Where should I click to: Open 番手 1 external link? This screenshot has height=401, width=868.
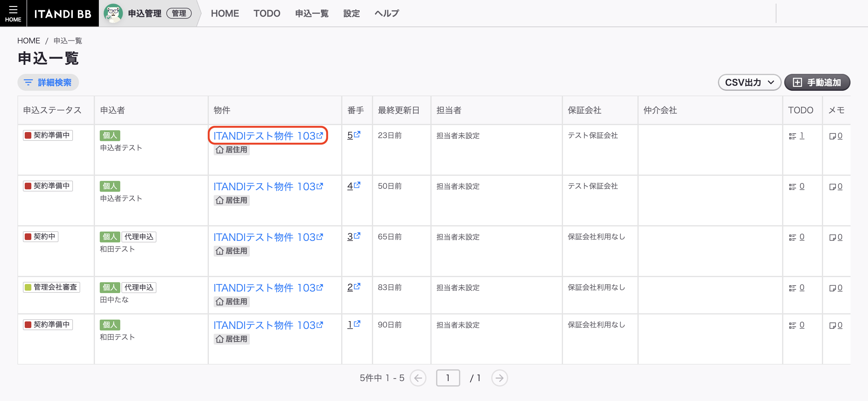354,324
